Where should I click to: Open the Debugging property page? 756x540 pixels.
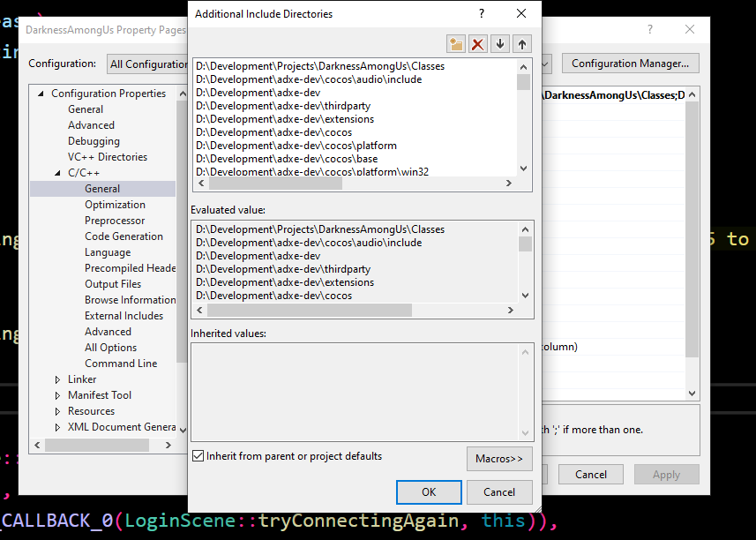pos(94,141)
